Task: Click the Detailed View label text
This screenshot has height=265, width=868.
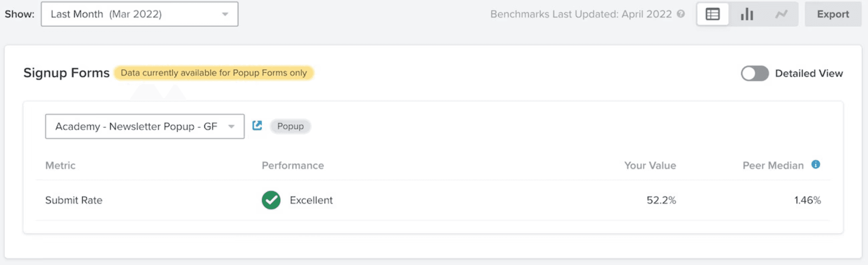Action: click(x=809, y=73)
